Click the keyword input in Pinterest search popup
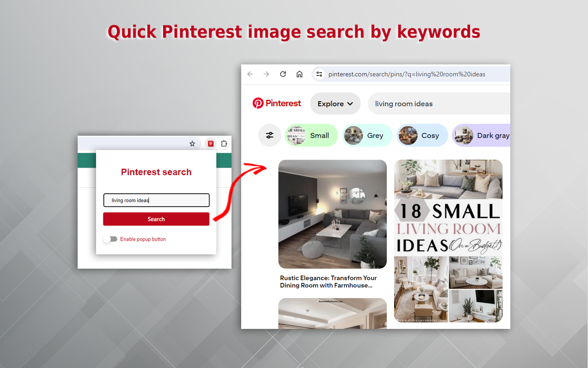The image size is (588, 368). click(156, 200)
